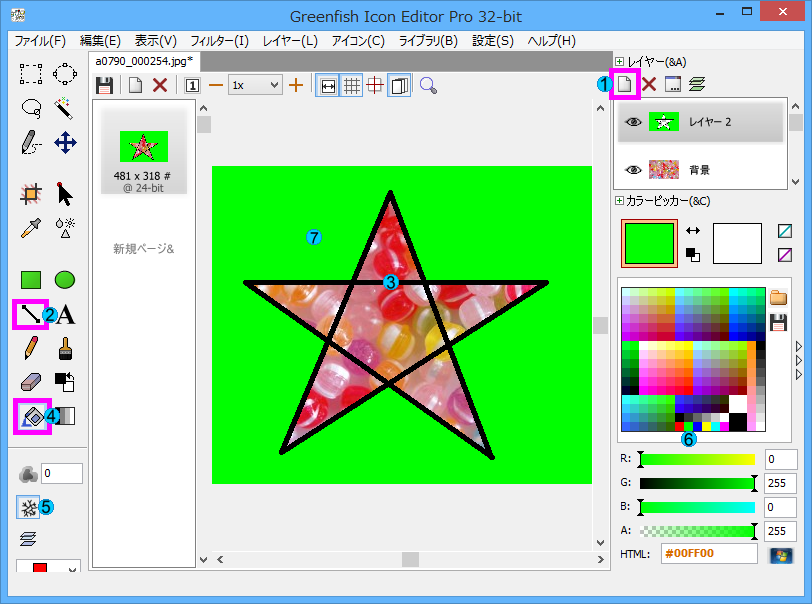Collapse the レイヤー panel expander
The width and height of the screenshot is (812, 604).
[x=620, y=62]
